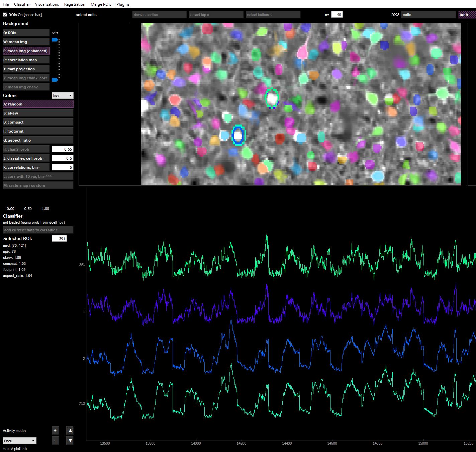Color ROIs by aspect_ratio
The width and height of the screenshot is (476, 452).
point(38,140)
